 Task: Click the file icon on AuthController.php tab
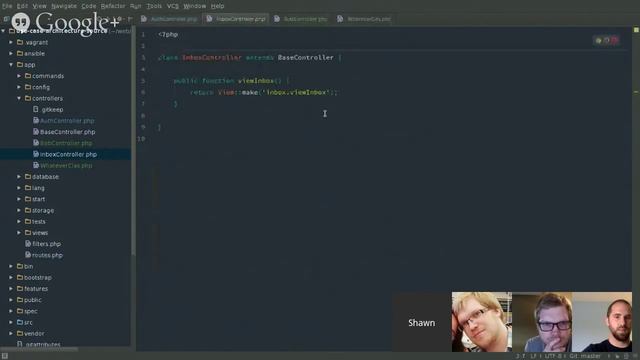pyautogui.click(x=144, y=19)
